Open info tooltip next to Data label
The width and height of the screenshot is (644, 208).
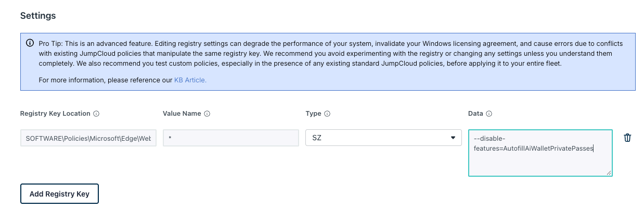point(490,114)
